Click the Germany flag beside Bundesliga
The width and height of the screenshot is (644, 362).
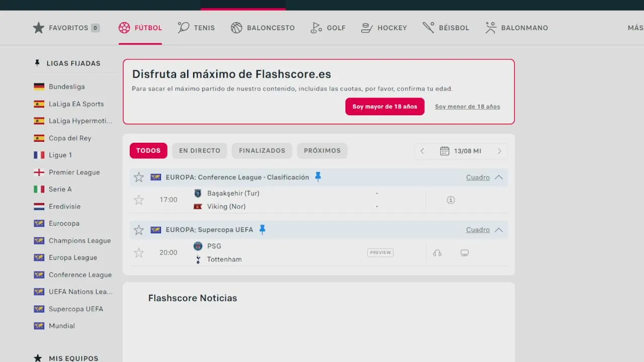(x=39, y=86)
